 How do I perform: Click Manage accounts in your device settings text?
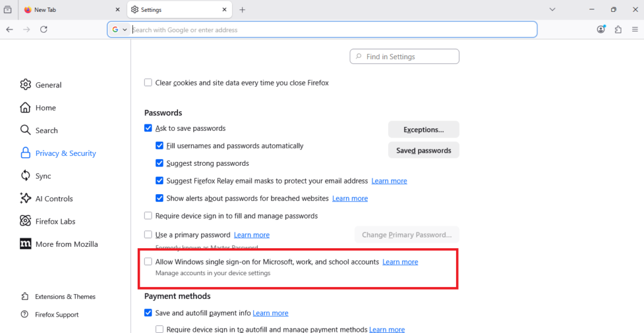tap(213, 273)
